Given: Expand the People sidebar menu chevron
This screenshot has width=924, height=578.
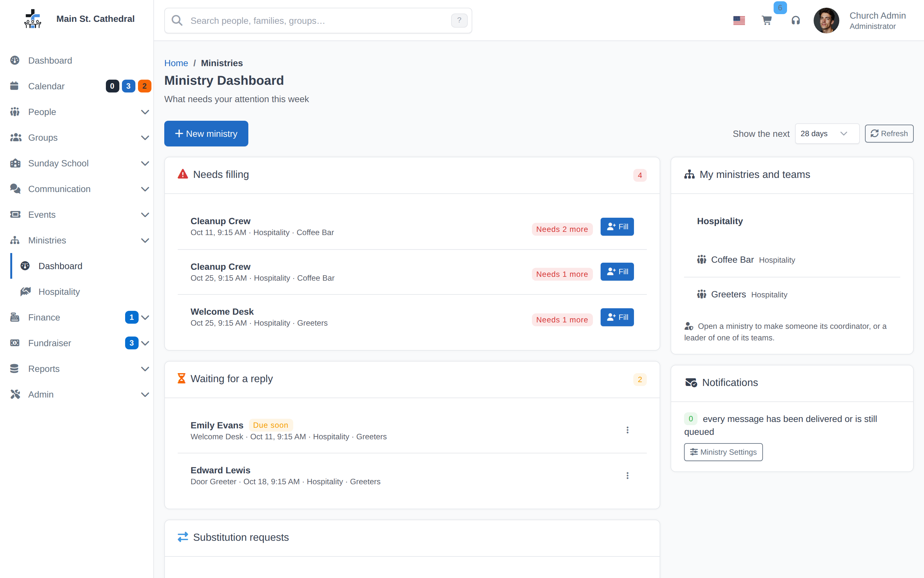Looking at the screenshot, I should pos(145,112).
